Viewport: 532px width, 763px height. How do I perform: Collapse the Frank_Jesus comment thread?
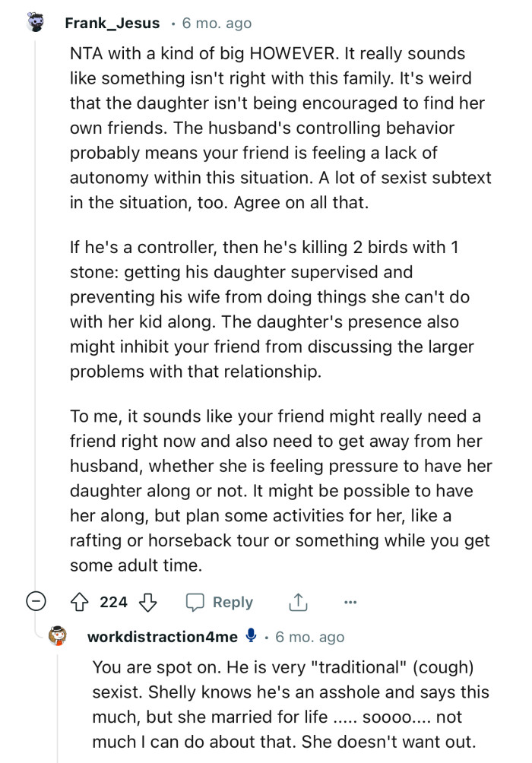(x=35, y=602)
